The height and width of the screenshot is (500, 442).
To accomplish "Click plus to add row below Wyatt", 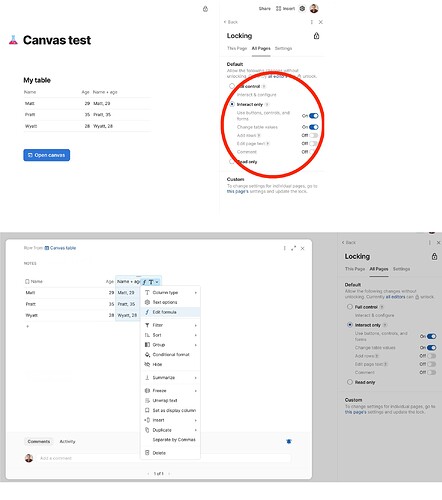I will [27, 326].
